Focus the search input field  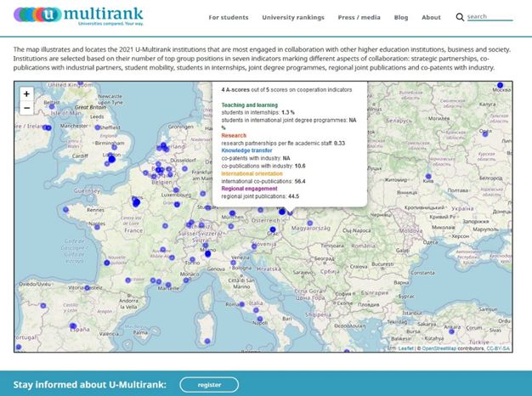[490, 17]
